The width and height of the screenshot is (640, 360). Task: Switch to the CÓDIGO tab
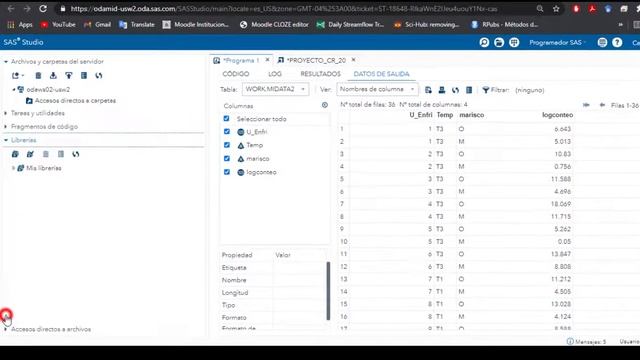(236, 74)
